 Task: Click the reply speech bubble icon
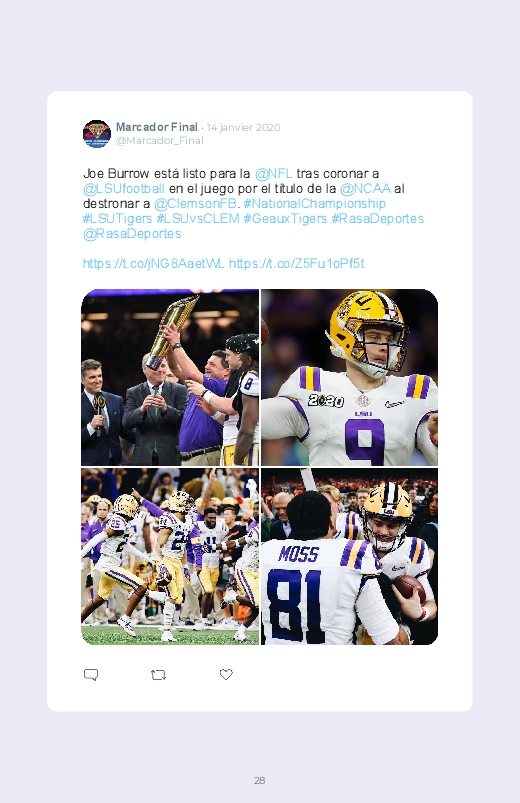tap(91, 674)
